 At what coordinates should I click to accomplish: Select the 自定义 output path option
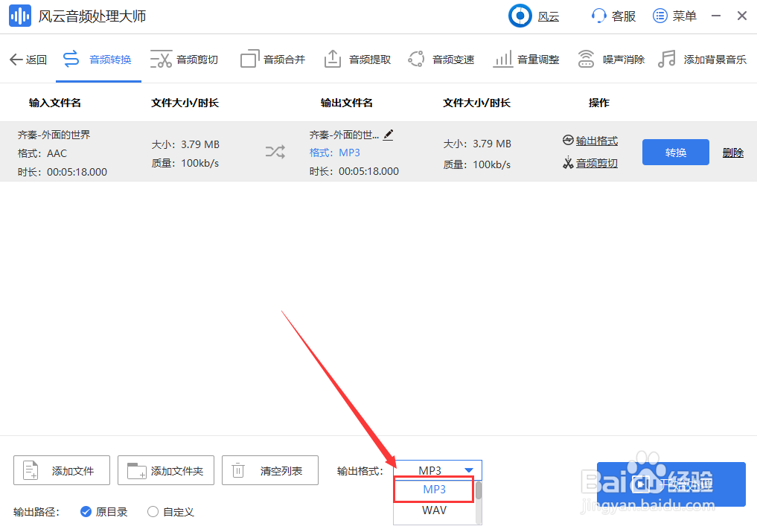170,512
